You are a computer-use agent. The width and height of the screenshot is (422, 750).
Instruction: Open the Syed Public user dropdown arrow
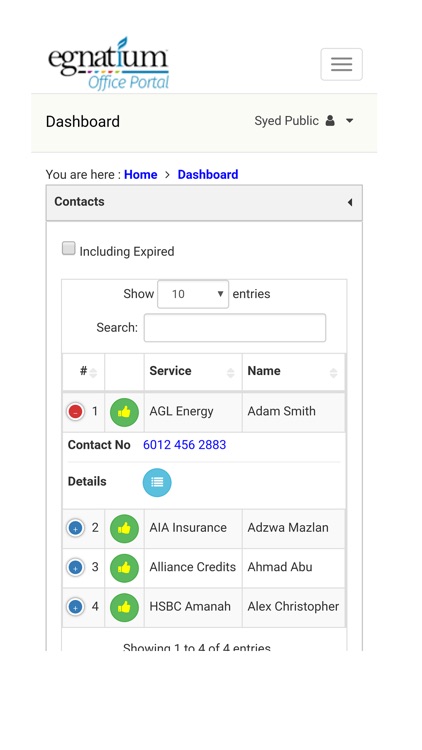pyautogui.click(x=350, y=121)
